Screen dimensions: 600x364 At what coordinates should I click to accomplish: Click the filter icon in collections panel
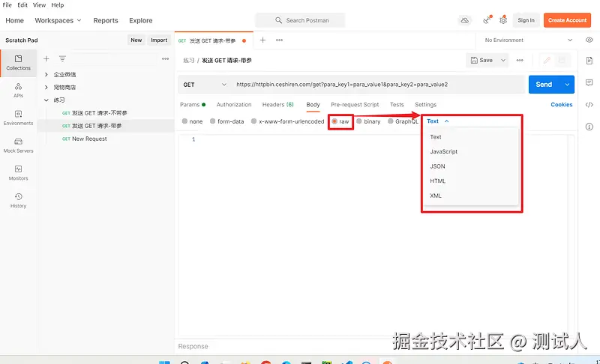point(62,59)
